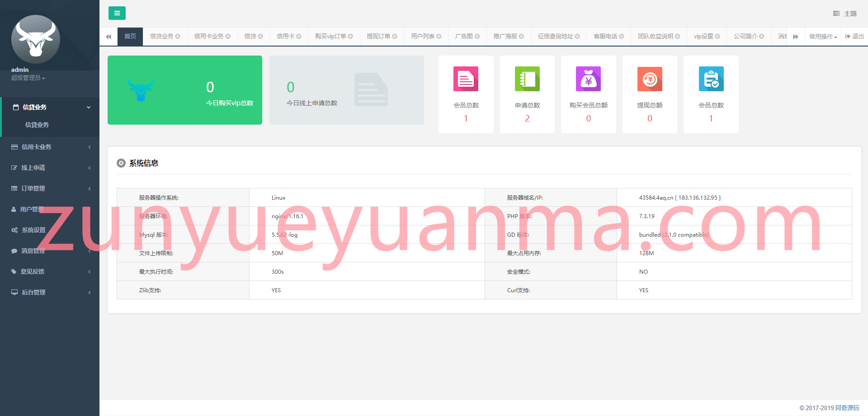Expand the 意见反馈 sidebar menu
This screenshot has width=868, height=416.
click(x=50, y=271)
